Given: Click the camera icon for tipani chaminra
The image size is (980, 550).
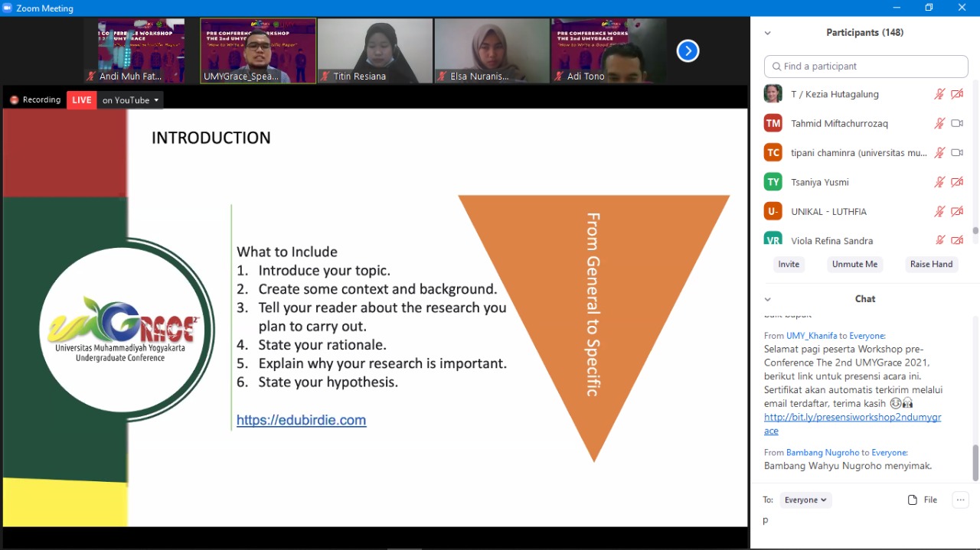Looking at the screenshot, I should click(x=957, y=152).
